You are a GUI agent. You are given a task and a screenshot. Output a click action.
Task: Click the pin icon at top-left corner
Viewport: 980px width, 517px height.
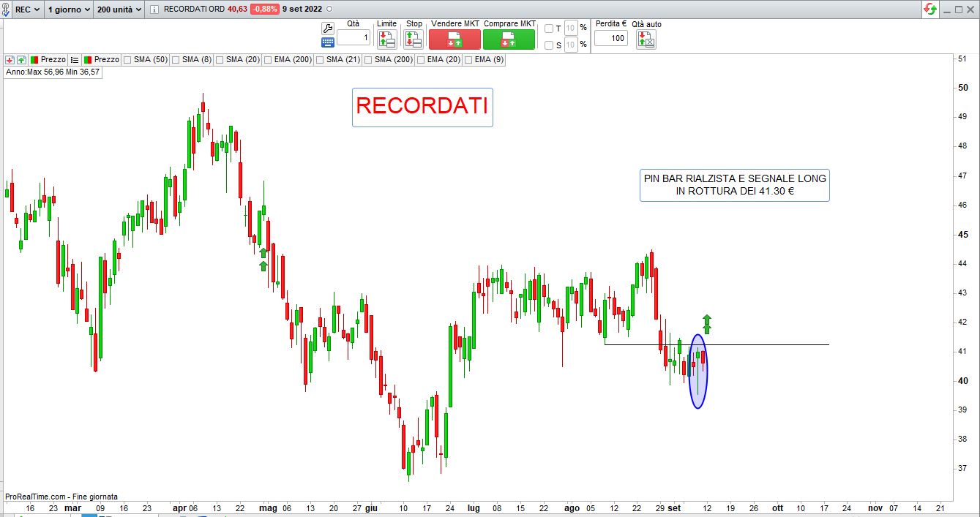6,10
